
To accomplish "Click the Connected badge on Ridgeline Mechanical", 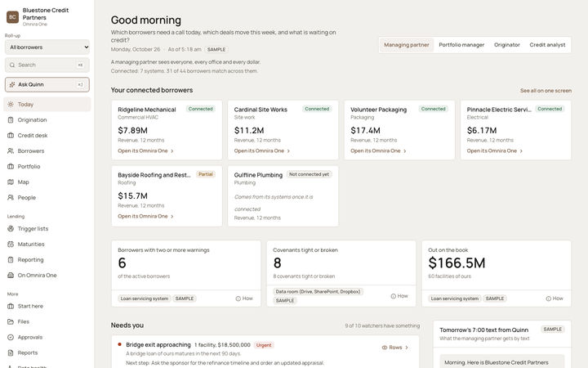I will tap(201, 109).
